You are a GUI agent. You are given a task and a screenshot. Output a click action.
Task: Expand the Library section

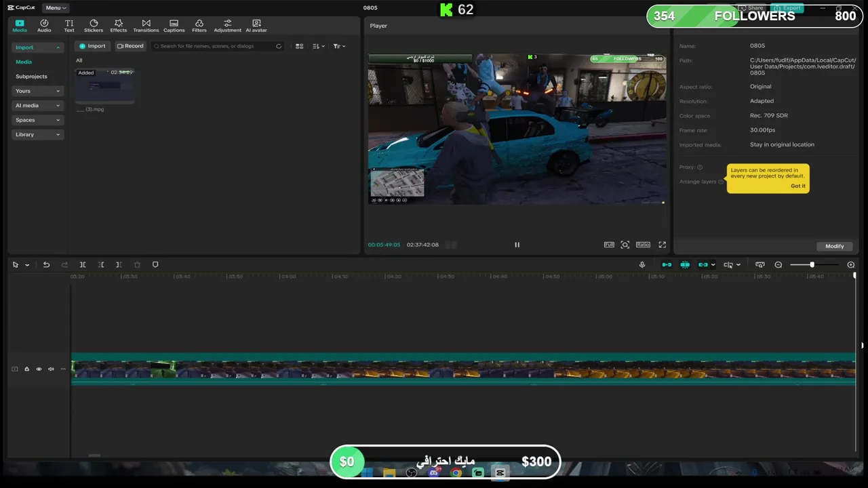click(x=38, y=134)
